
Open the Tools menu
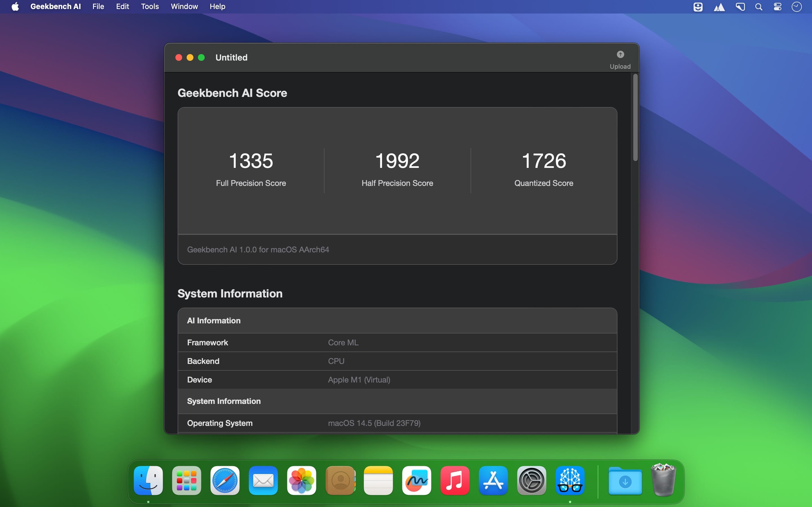150,7
